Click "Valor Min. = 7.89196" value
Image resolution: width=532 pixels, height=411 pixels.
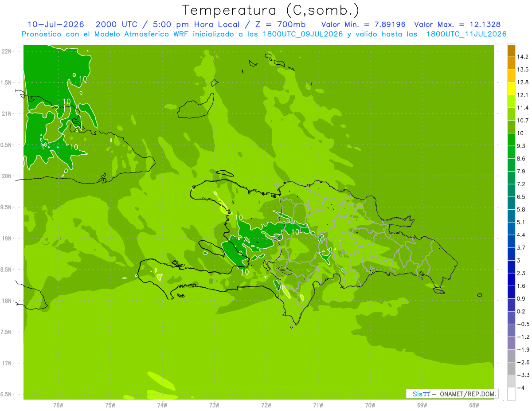pos(364,24)
